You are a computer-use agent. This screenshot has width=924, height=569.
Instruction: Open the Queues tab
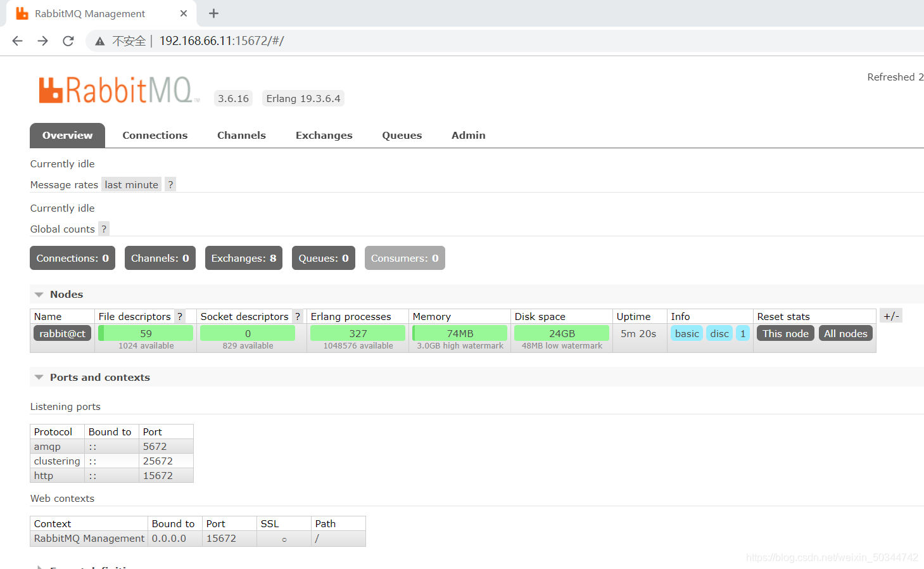click(402, 136)
